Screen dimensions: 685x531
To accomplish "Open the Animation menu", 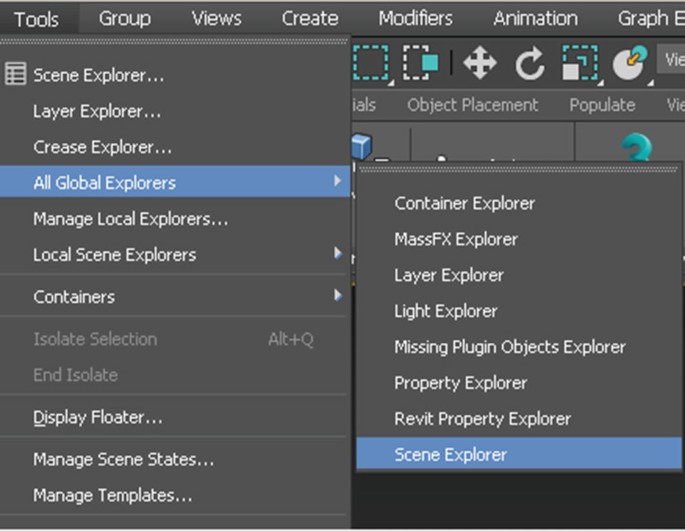I will pyautogui.click(x=535, y=19).
